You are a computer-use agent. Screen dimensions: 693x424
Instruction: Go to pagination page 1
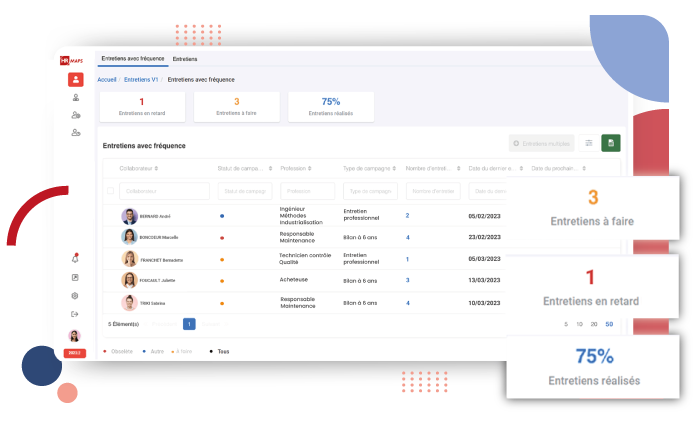(x=189, y=324)
